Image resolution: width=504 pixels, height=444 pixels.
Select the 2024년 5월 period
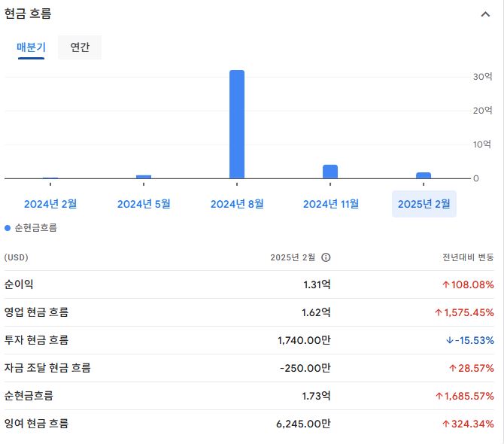(144, 204)
